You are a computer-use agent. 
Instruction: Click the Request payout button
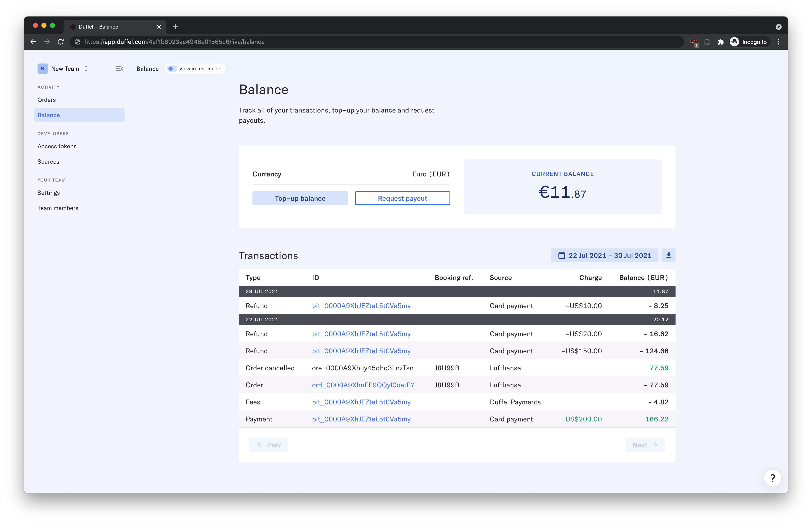[x=402, y=198]
